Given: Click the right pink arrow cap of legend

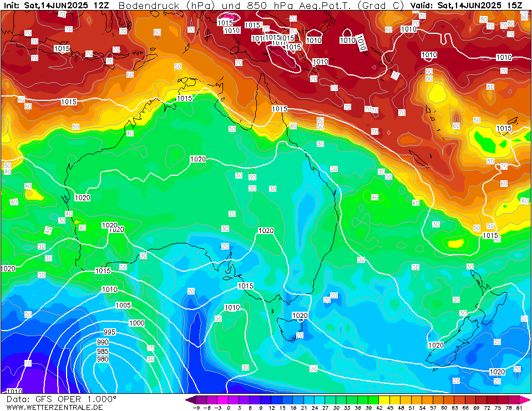Looking at the screenshot, I should pyautogui.click(x=525, y=400).
